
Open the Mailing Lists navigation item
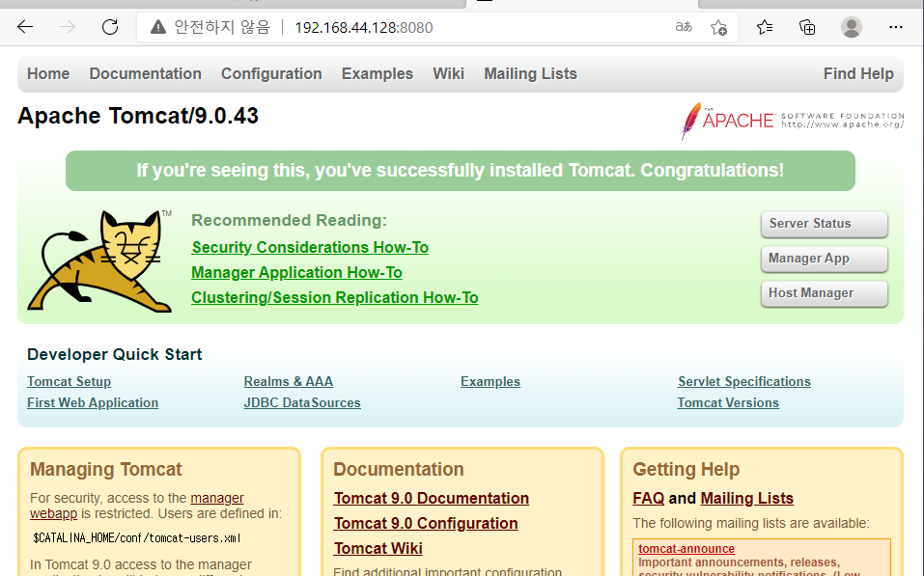(x=530, y=73)
